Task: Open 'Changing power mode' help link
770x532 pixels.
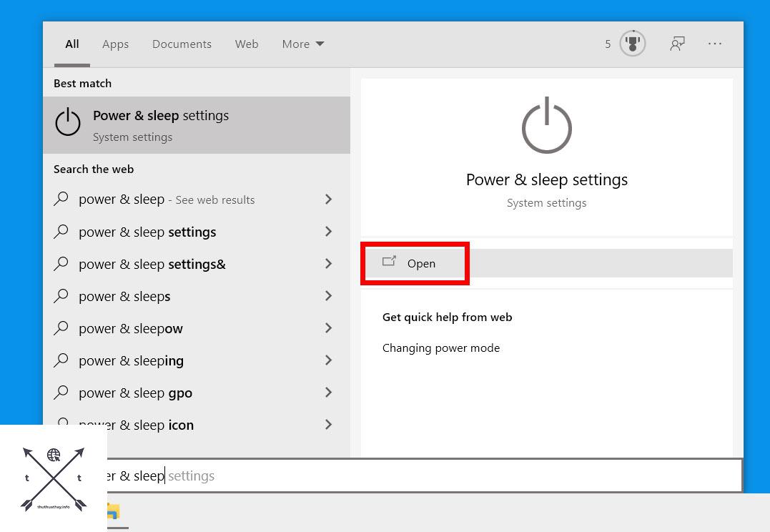Action: click(x=440, y=348)
